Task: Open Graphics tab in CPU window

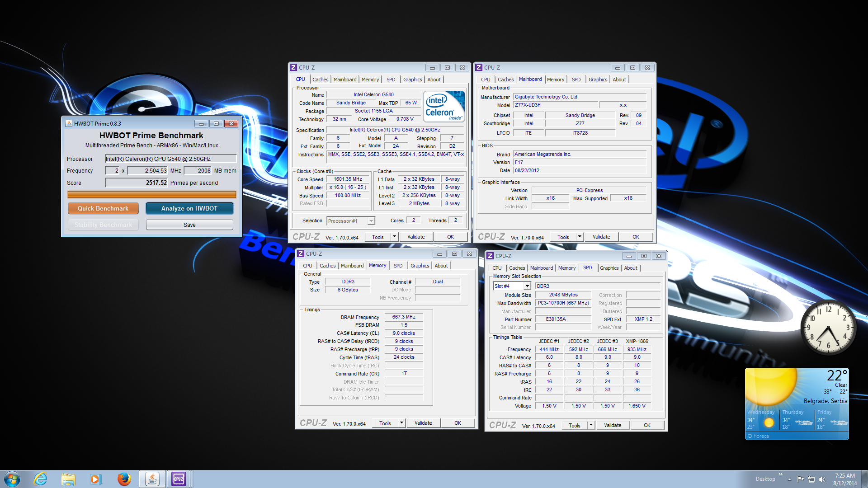Action: point(412,80)
